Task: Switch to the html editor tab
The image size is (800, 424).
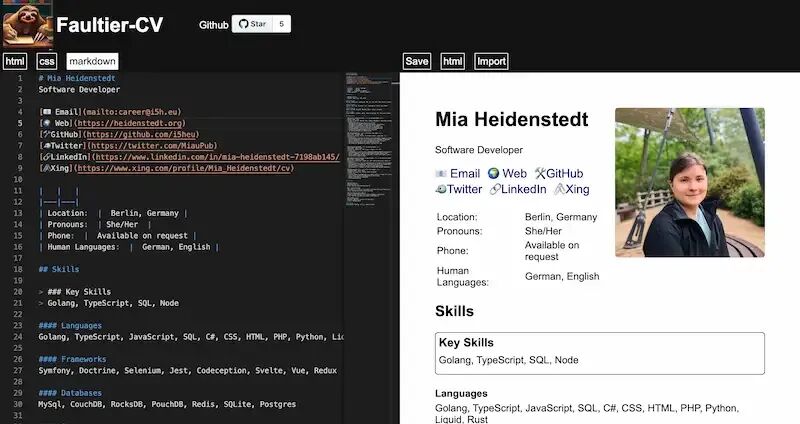Action: point(15,61)
